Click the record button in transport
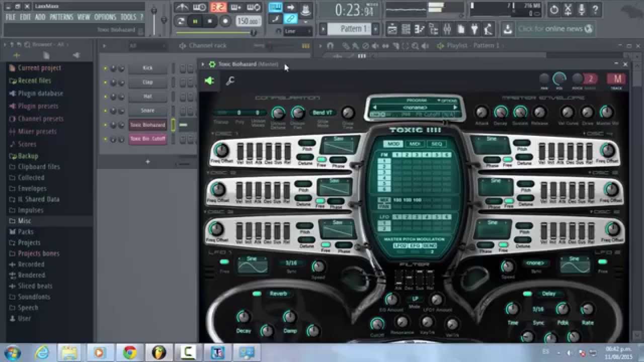This screenshot has width=644, height=362. click(x=225, y=21)
